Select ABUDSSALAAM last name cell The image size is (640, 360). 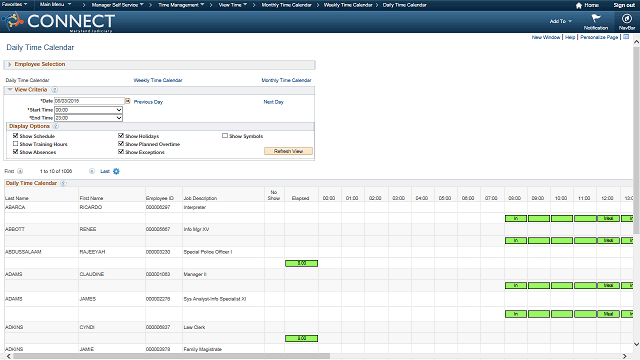[x=23, y=252]
